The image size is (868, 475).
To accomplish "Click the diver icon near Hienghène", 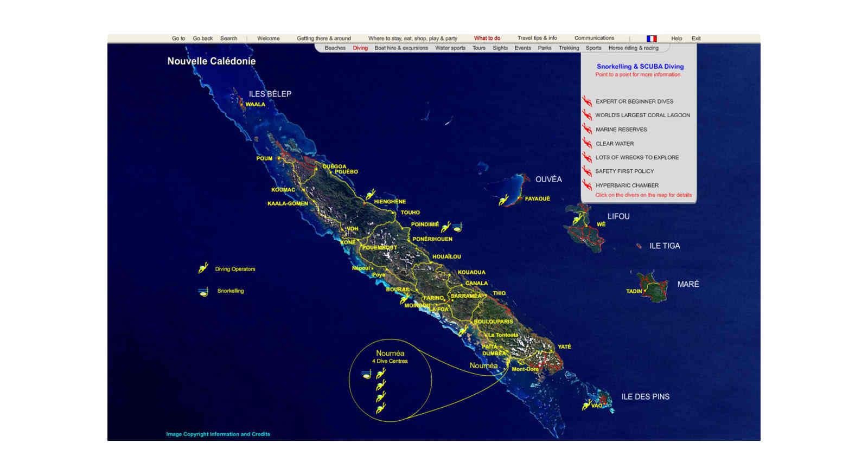I will 371,194.
